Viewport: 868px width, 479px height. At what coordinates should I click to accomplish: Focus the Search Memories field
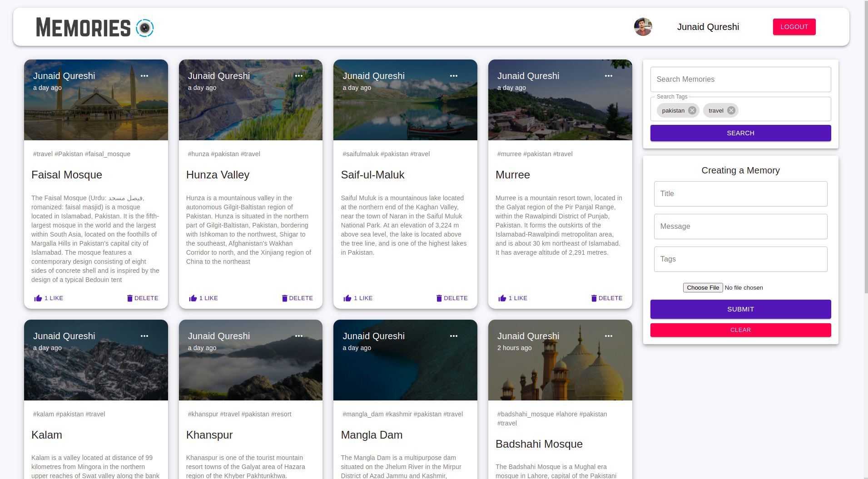[x=740, y=79]
